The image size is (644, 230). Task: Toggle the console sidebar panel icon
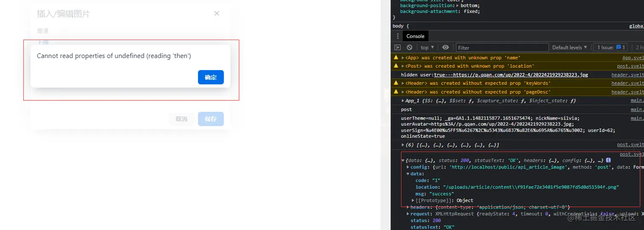point(397,47)
